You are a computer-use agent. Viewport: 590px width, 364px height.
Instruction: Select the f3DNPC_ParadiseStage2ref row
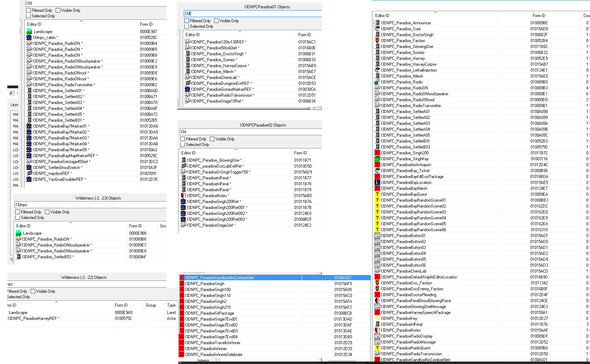(x=251, y=225)
